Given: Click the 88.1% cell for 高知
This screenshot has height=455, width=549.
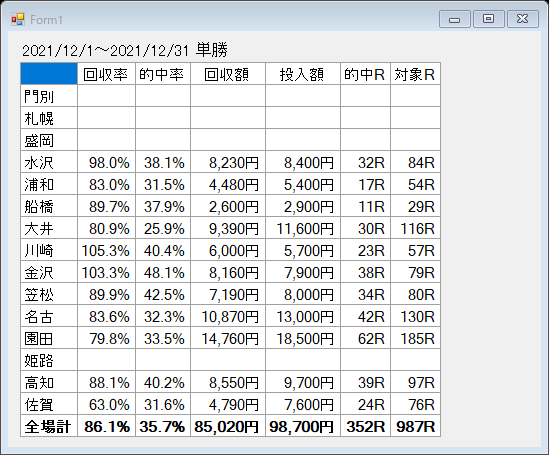Looking at the screenshot, I should (x=106, y=382).
